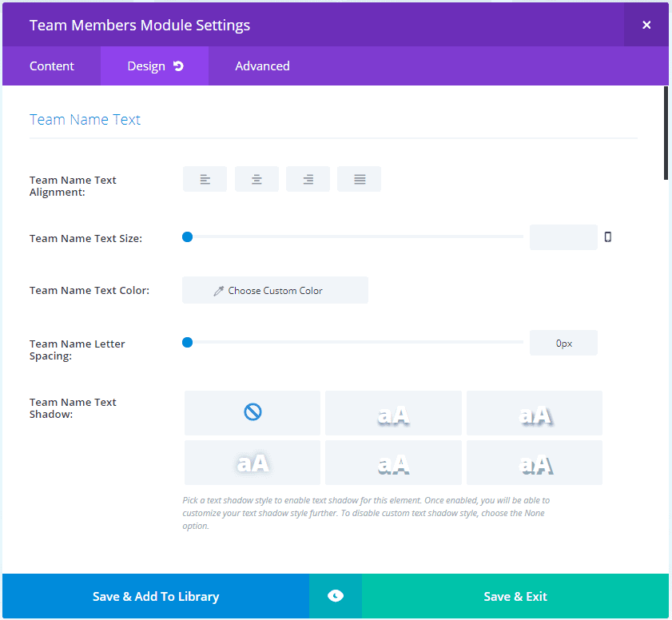The width and height of the screenshot is (672, 620).
Task: Click the eyedropper icon in color button
Action: click(x=219, y=291)
